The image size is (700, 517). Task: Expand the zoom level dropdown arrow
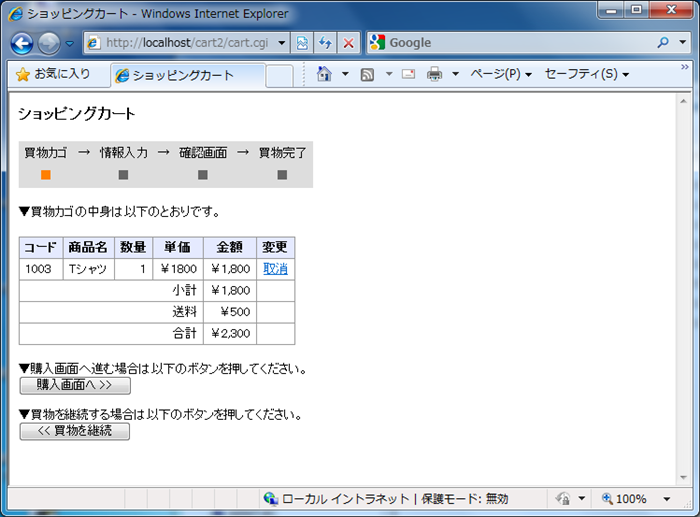click(x=667, y=499)
